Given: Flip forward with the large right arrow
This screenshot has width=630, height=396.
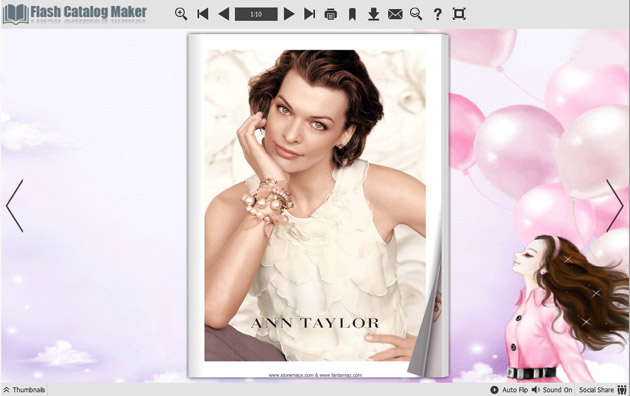Looking at the screenshot, I should (x=615, y=206).
